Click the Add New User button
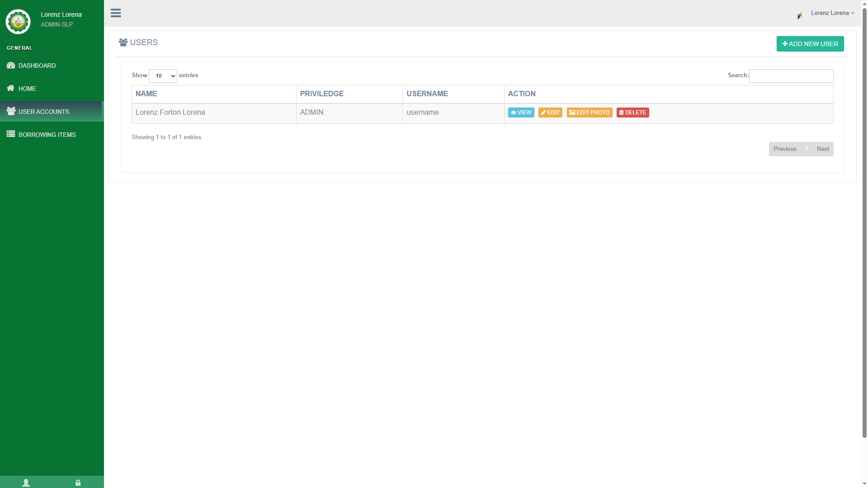 click(810, 44)
